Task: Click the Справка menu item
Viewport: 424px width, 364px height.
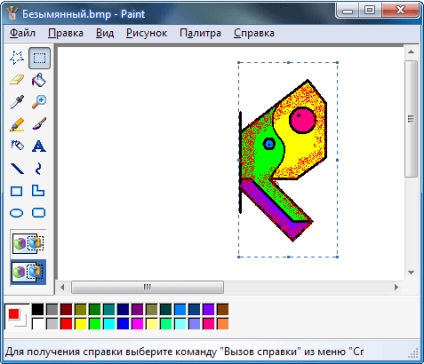Action: pyautogui.click(x=254, y=33)
